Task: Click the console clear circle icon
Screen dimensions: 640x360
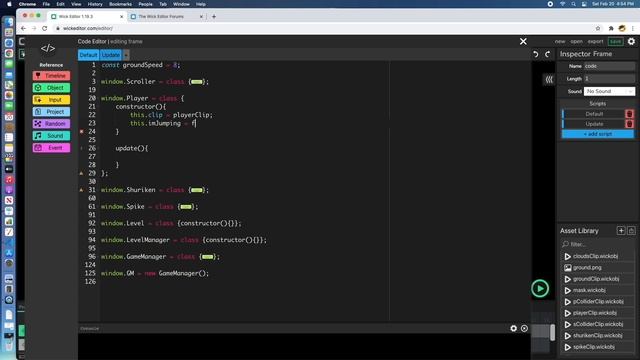Action: [x=524, y=328]
